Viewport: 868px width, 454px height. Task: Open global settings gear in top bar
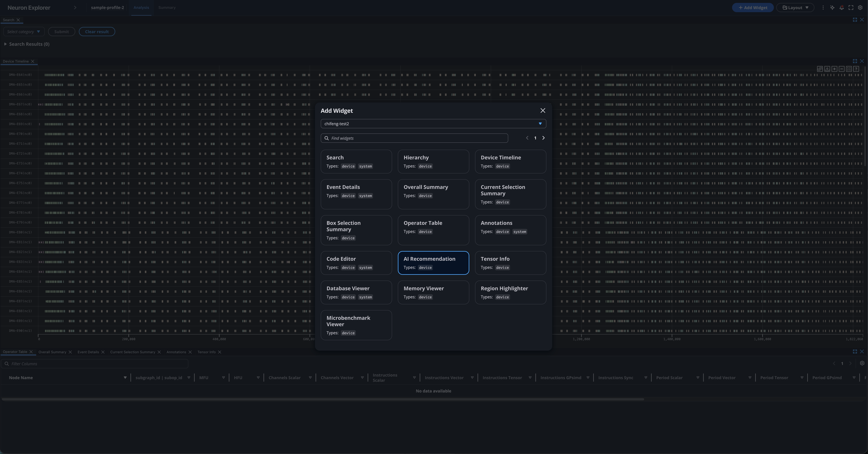point(860,7)
